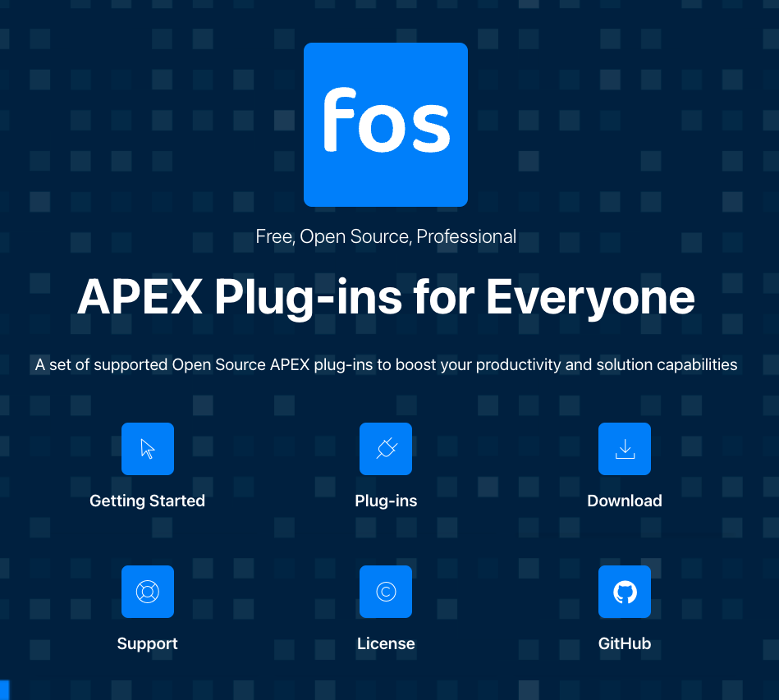Open Getting Started cursor icon
This screenshot has height=700, width=779.
(148, 449)
